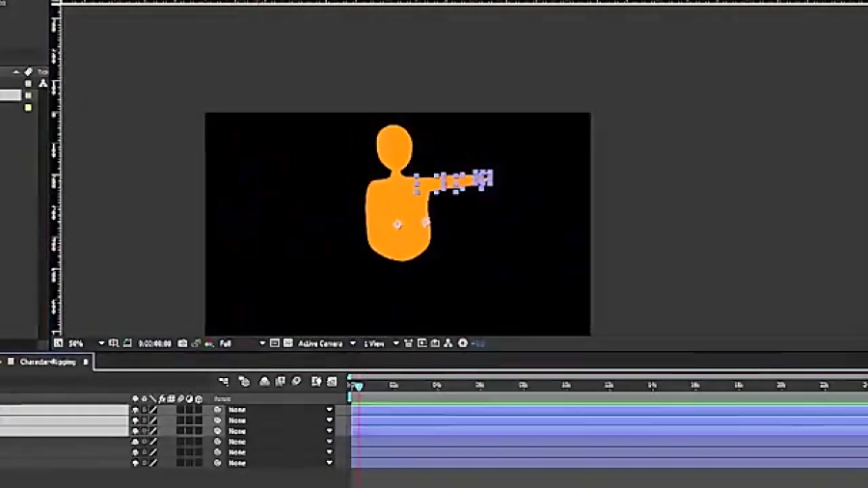Click the exposure value beside Reset Exposure
Screen dimensions: 868x488
tap(478, 343)
